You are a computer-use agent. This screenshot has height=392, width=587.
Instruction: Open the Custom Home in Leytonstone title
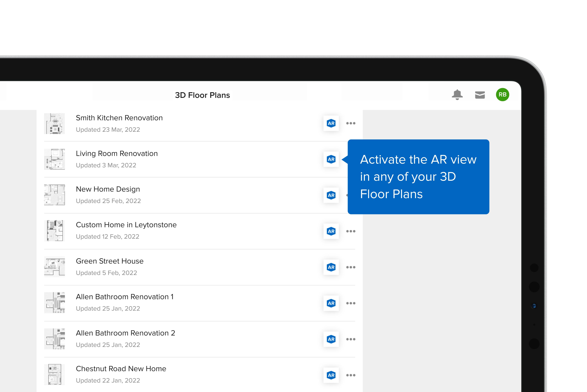(x=126, y=225)
